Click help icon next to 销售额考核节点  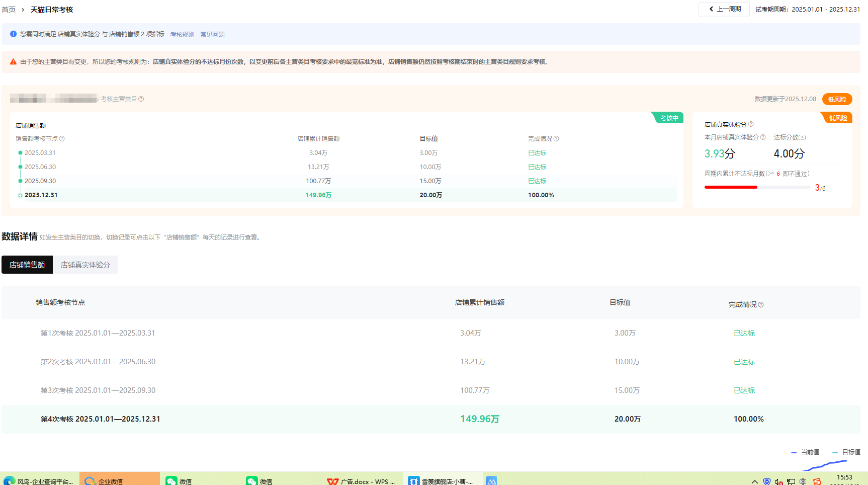point(62,139)
